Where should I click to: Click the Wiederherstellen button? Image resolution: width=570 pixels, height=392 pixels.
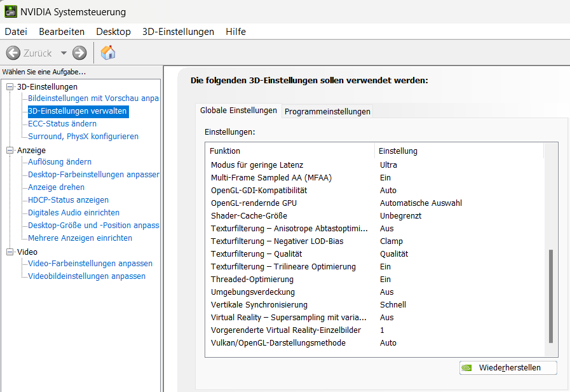508,368
